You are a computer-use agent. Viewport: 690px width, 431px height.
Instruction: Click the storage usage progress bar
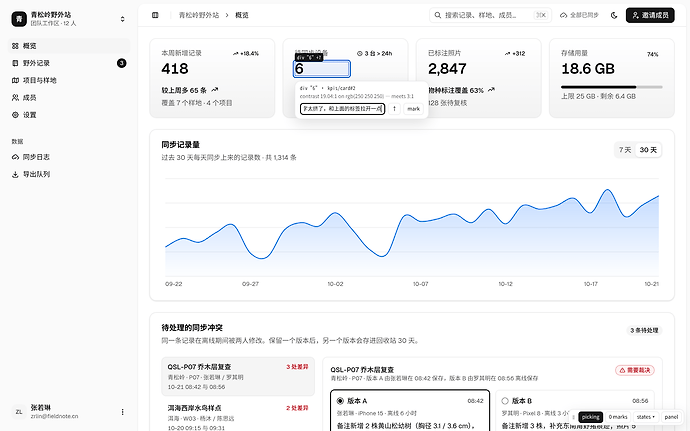click(612, 87)
